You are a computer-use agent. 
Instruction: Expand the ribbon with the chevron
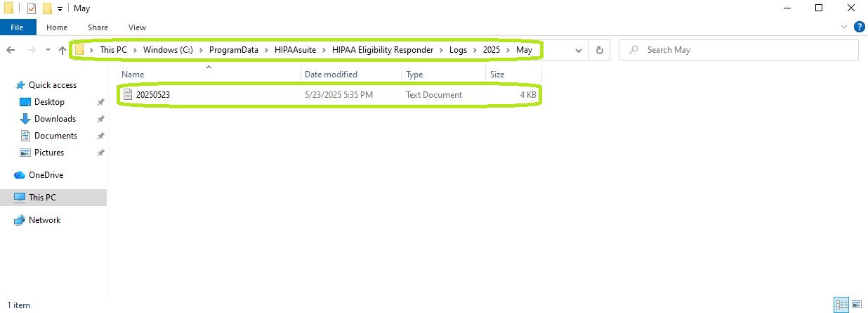pos(844,27)
